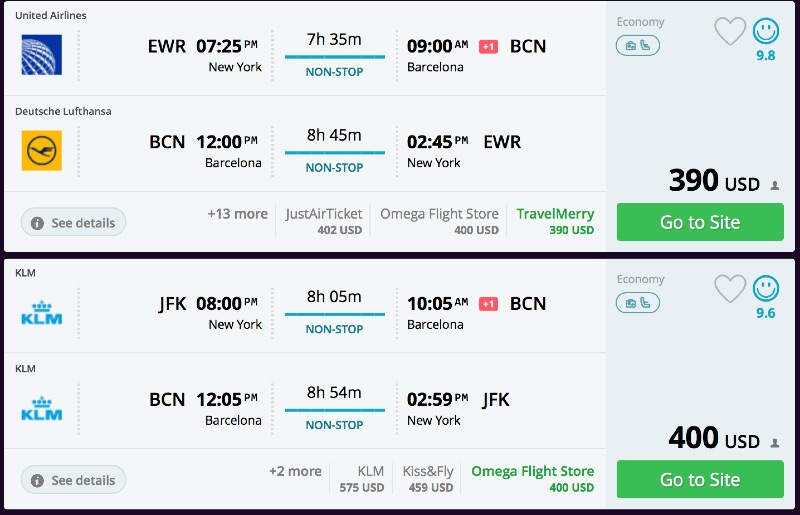Image resolution: width=800 pixels, height=515 pixels.
Task: Click the 9.6 smiley rating icon
Action: [765, 289]
